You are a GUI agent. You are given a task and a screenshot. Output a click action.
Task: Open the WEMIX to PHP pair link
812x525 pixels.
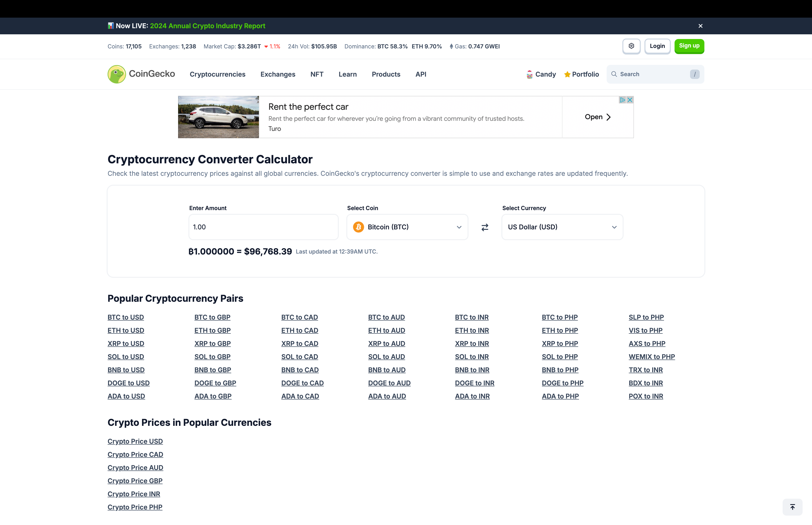[x=652, y=357]
